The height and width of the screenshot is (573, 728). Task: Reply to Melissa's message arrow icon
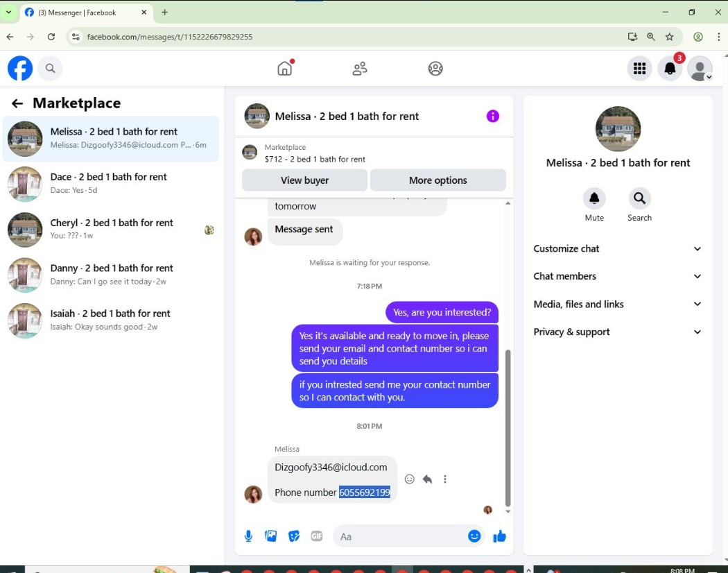click(x=427, y=479)
